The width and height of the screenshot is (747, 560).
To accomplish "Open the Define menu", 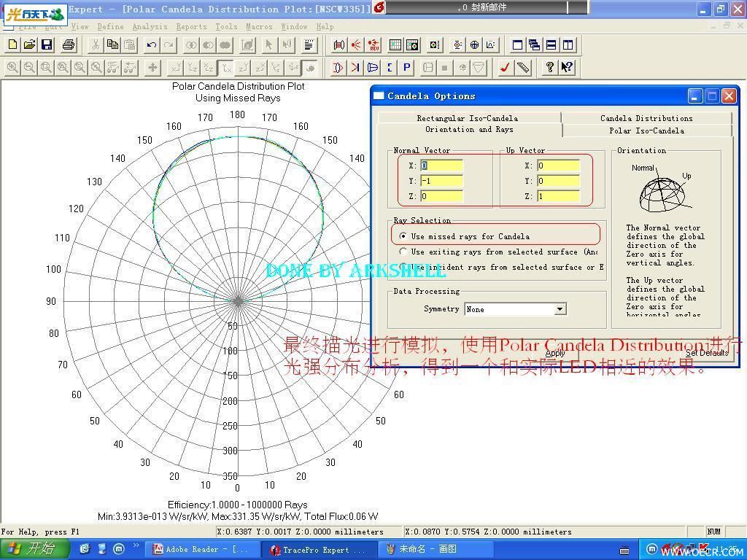I will [x=111, y=27].
